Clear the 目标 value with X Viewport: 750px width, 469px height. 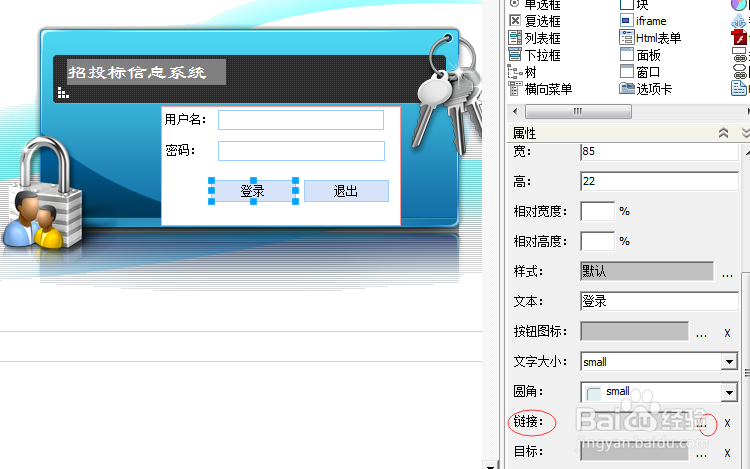point(727,453)
